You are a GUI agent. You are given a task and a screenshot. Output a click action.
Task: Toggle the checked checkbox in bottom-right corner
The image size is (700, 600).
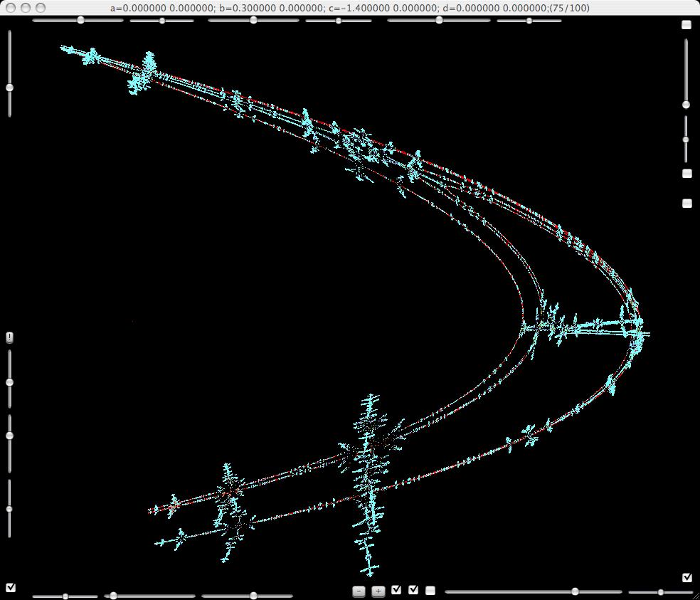coord(687,578)
